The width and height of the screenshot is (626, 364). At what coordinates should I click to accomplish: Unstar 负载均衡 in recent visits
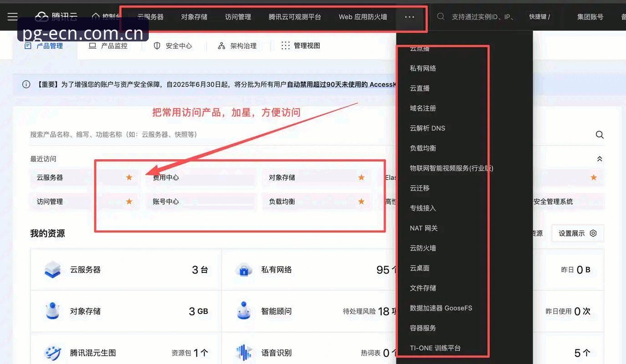(361, 202)
